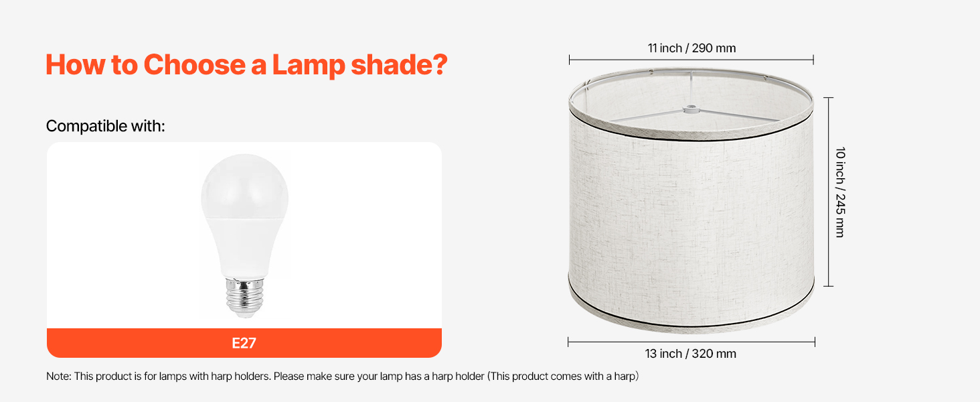Click the E27 bulb image
This screenshot has width=980, height=402.
[x=244, y=234]
